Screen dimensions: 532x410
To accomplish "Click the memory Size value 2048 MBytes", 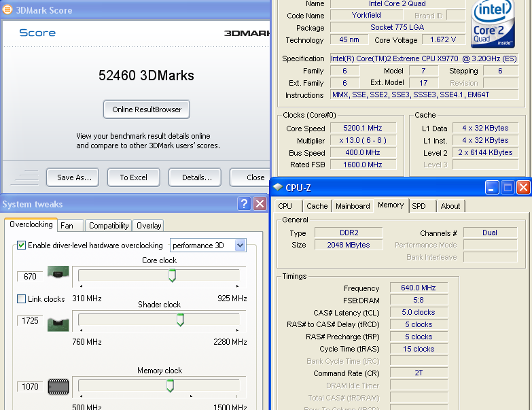I will (349, 245).
